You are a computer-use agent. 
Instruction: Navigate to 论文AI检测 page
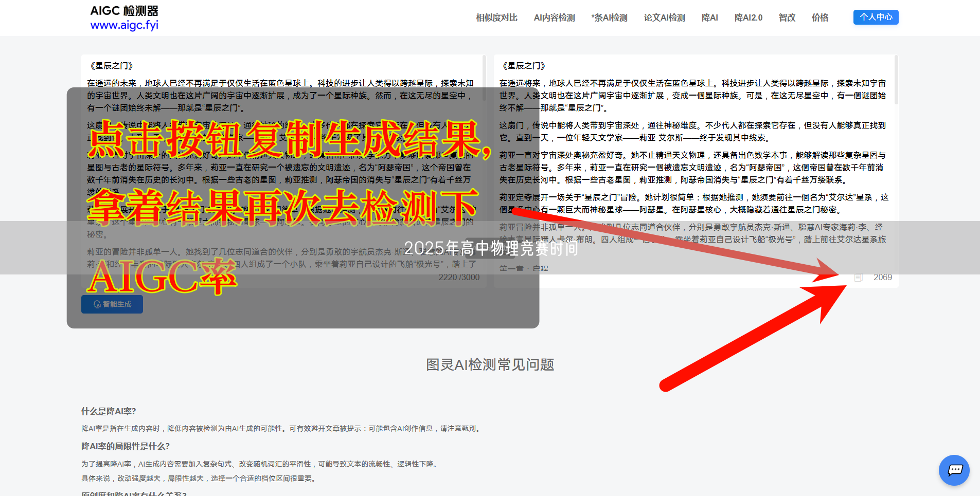(x=664, y=17)
